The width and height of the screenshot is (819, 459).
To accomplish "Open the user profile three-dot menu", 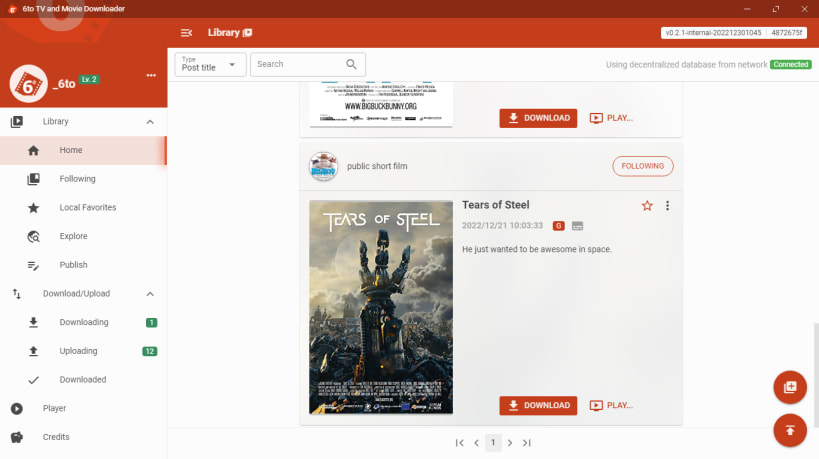I will [x=151, y=75].
